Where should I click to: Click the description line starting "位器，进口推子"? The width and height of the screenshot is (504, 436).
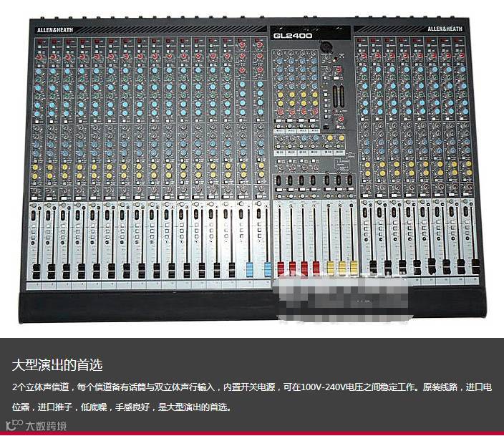tap(122, 407)
